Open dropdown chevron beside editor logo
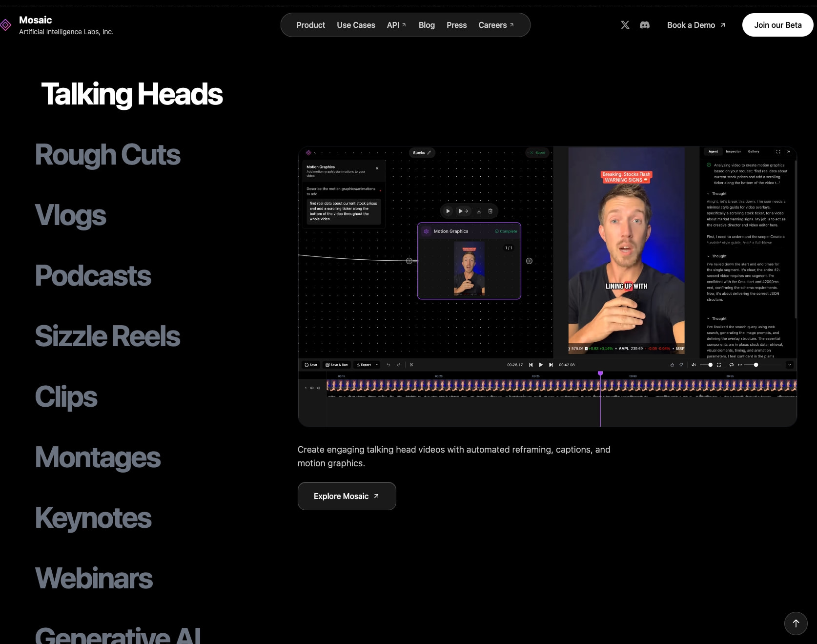Viewport: 817px width, 644px height. [x=315, y=153]
